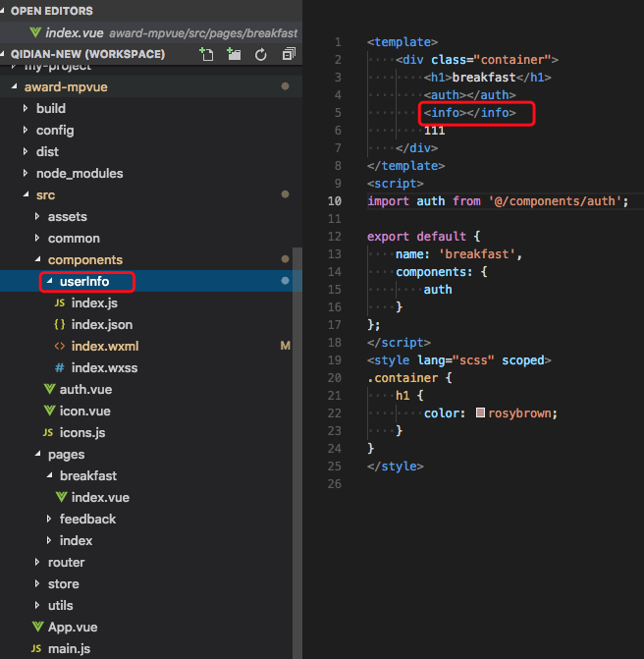
Task: Collapse all folders with the collapse icon
Action: click(x=289, y=54)
